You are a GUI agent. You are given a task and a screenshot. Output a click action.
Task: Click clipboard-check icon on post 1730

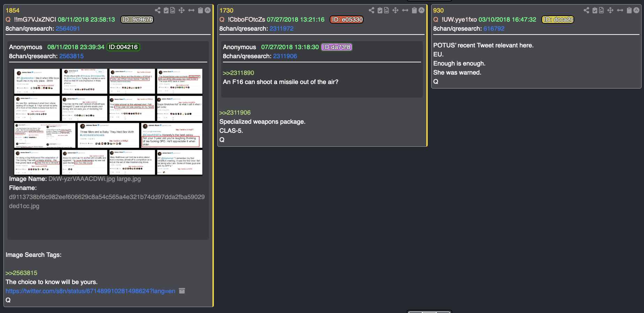[380, 10]
